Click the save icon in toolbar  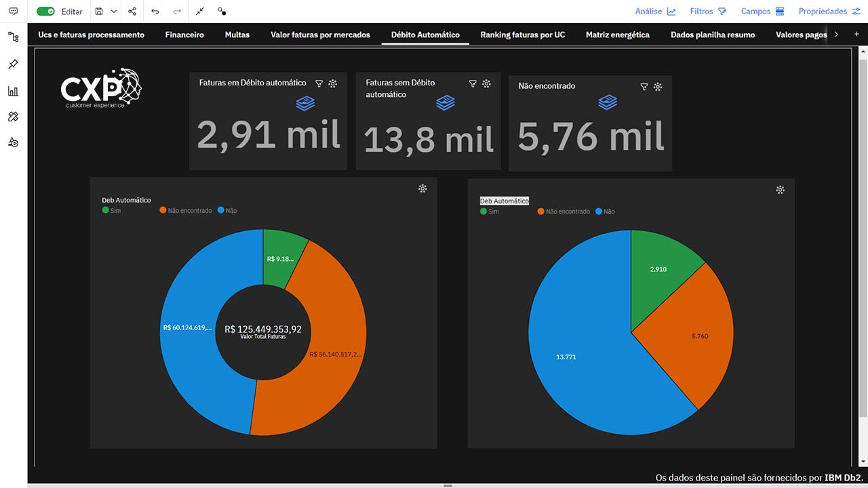tap(99, 12)
